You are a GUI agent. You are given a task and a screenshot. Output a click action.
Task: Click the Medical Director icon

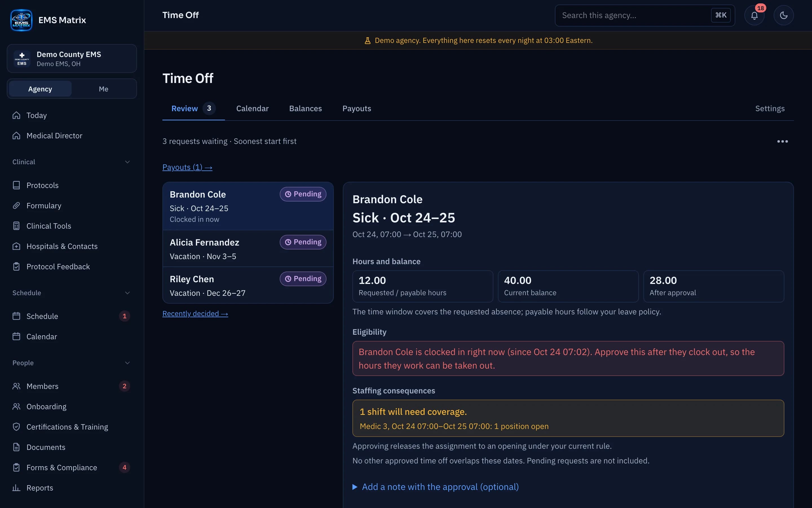(x=16, y=136)
